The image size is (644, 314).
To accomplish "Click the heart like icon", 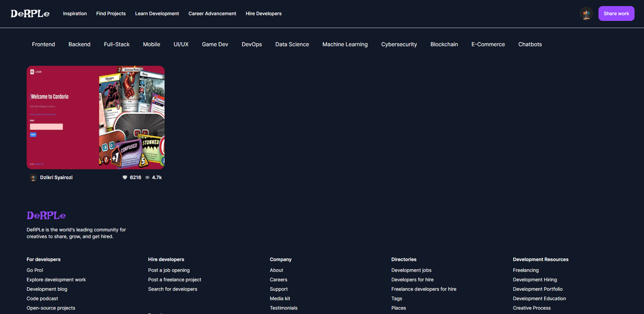I will tap(125, 177).
